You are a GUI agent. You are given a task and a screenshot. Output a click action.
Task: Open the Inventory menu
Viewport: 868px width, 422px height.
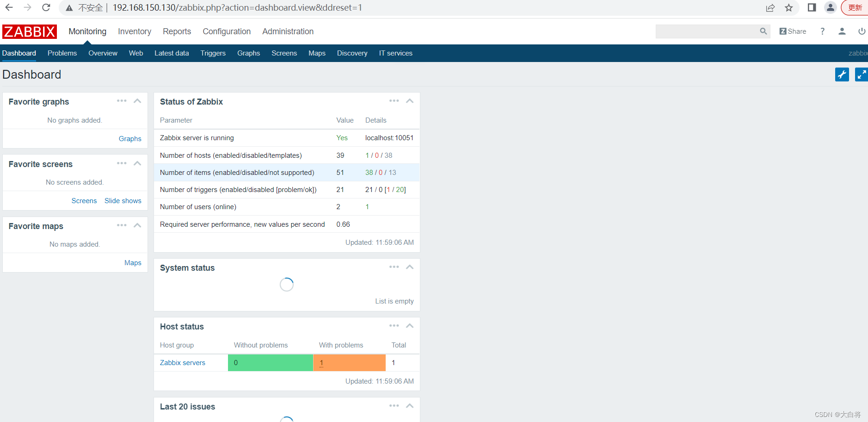[x=135, y=31]
